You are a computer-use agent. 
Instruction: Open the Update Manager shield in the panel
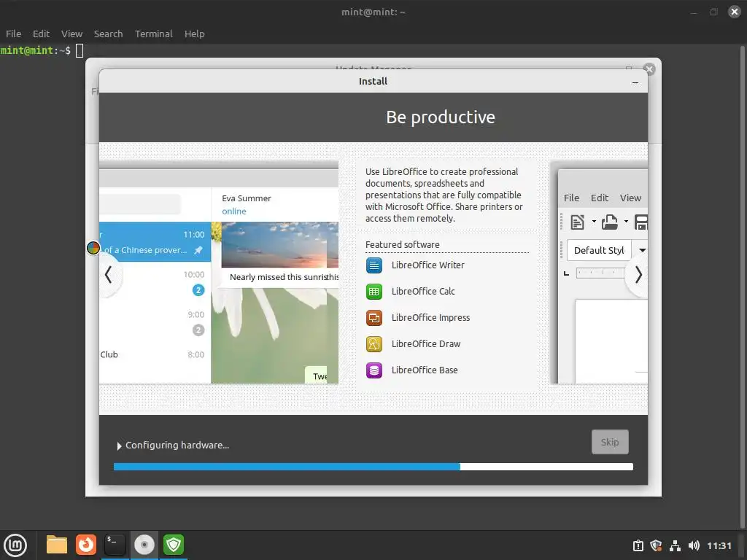174,545
